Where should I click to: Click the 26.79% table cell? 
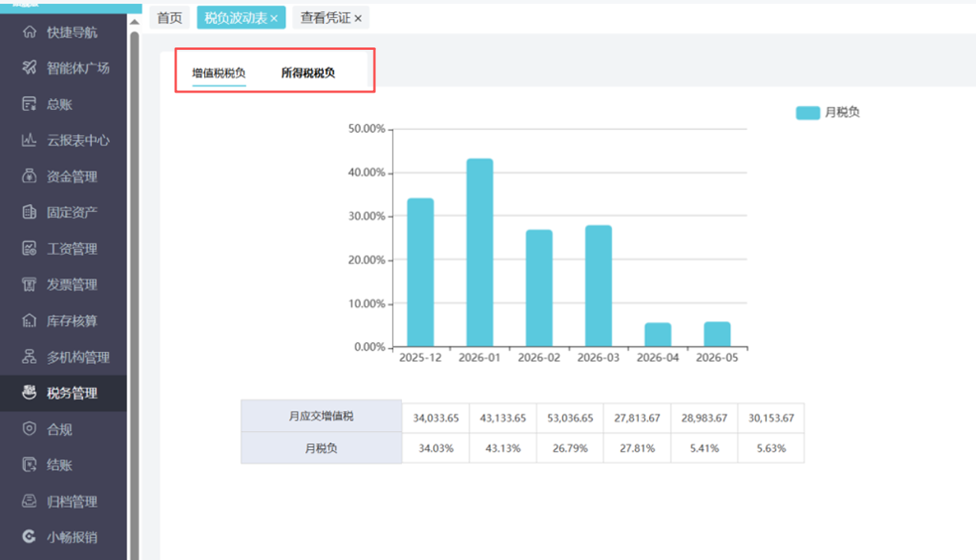click(570, 448)
